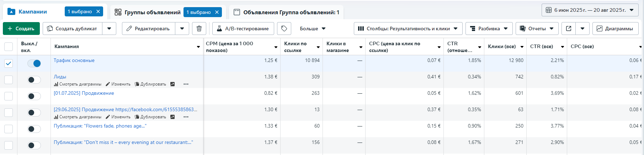The height and width of the screenshot is (155, 644).
Task: Open the A/B testing flask button
Action: click(x=243, y=29)
